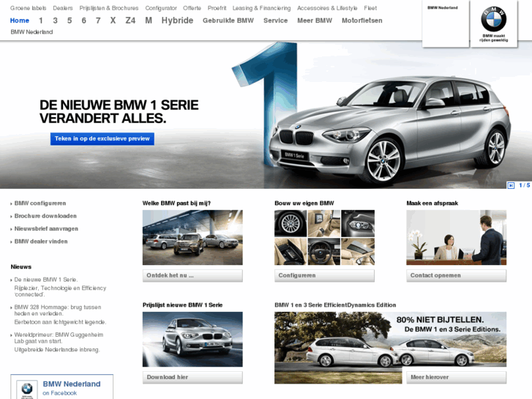Select the Home tab

(20, 20)
